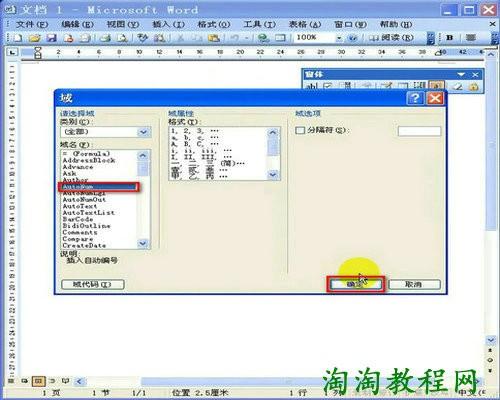The width and height of the screenshot is (500, 400).
Task: Click the Undo arrow icon
Action: (x=235, y=38)
